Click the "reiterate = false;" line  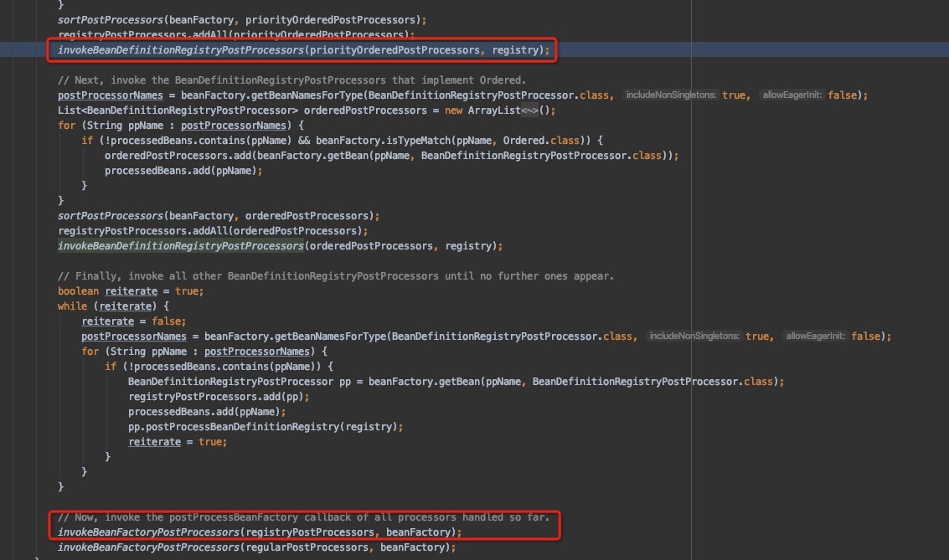coord(134,321)
